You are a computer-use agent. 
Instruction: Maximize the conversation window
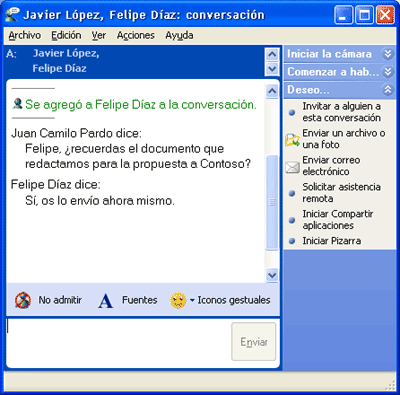[364, 15]
